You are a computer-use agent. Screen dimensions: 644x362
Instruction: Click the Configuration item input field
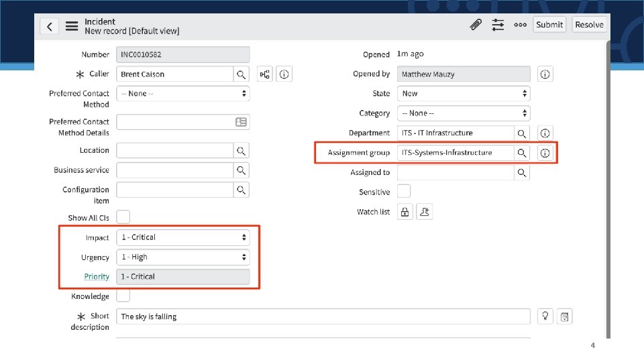tap(175, 190)
